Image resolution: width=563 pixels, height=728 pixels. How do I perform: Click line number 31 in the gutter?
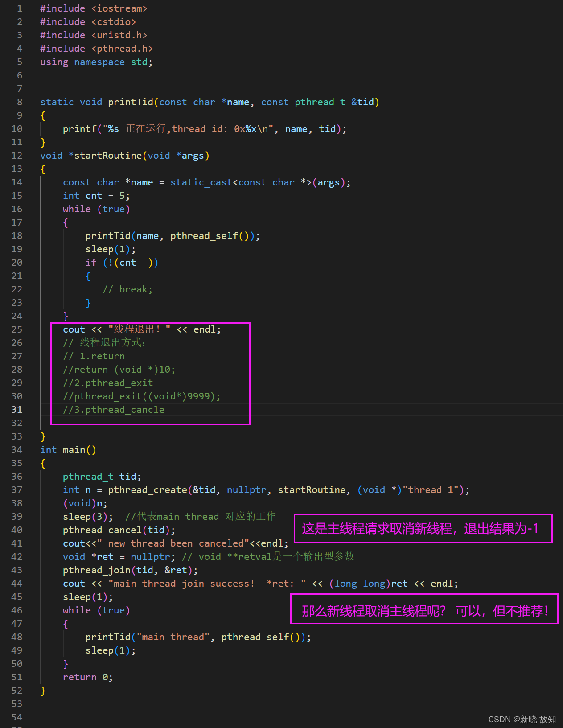[x=17, y=410]
